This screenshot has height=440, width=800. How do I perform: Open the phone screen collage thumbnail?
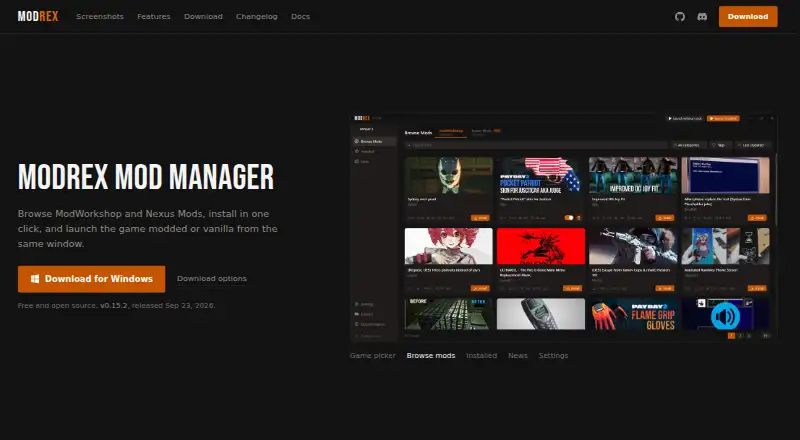click(726, 246)
